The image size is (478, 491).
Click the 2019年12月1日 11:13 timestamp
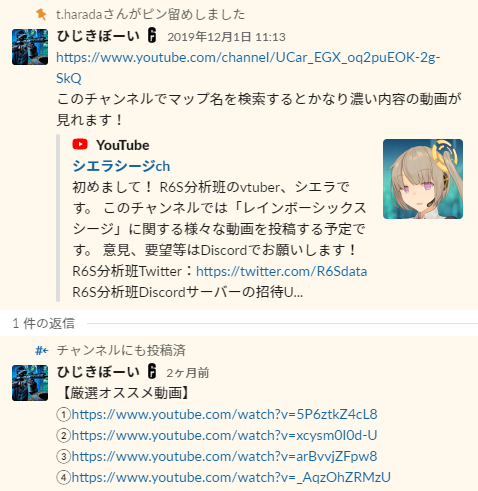pos(226,37)
